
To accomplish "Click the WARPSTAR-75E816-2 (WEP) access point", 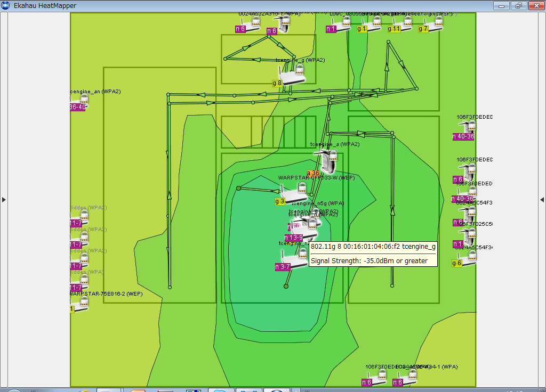I will [x=81, y=304].
